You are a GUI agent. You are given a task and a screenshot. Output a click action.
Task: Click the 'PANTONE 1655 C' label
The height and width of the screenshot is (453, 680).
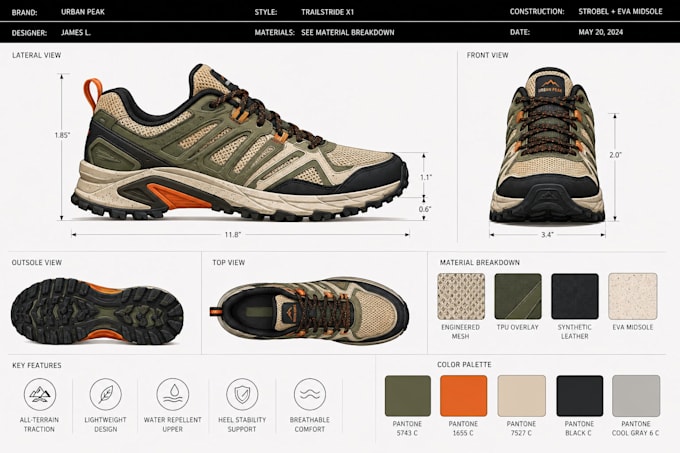[x=463, y=428]
